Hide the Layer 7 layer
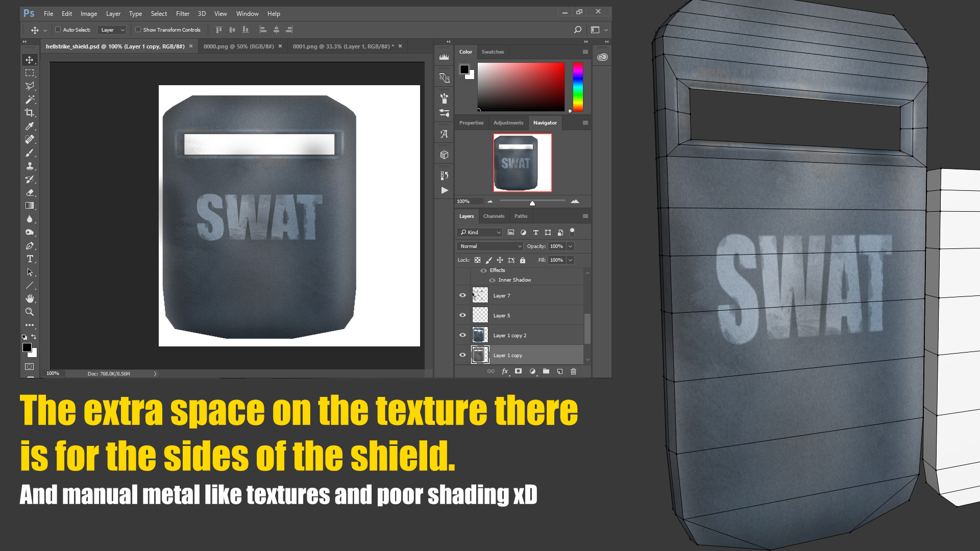This screenshot has height=551, width=980. (x=462, y=295)
